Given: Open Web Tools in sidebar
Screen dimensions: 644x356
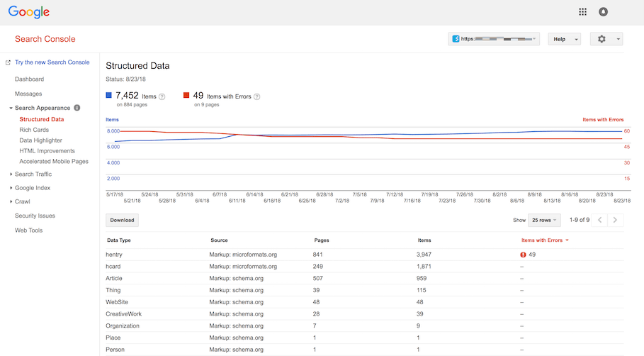Looking at the screenshot, I should (29, 230).
